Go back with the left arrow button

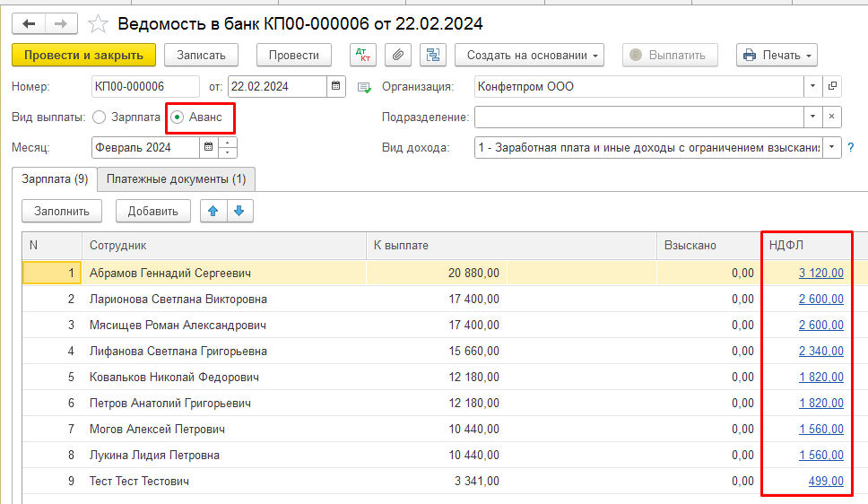click(x=29, y=24)
